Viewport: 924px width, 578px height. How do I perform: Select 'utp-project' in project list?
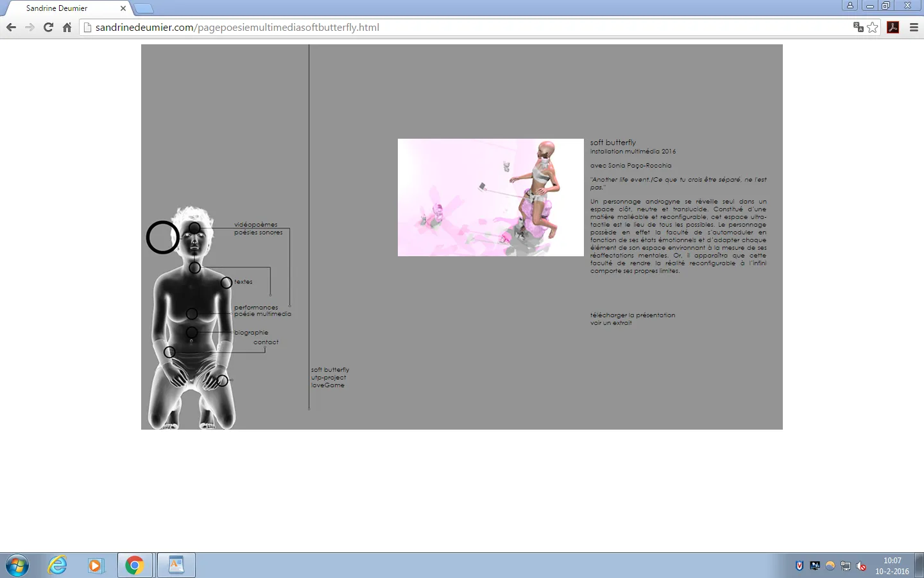(329, 378)
